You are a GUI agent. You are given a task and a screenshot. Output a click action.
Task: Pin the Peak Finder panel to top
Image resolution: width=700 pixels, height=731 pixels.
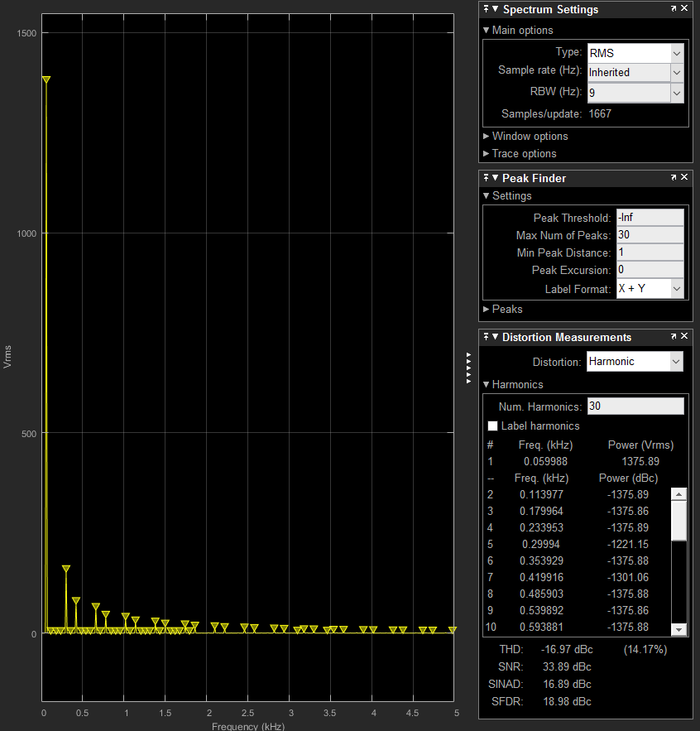[x=487, y=178]
